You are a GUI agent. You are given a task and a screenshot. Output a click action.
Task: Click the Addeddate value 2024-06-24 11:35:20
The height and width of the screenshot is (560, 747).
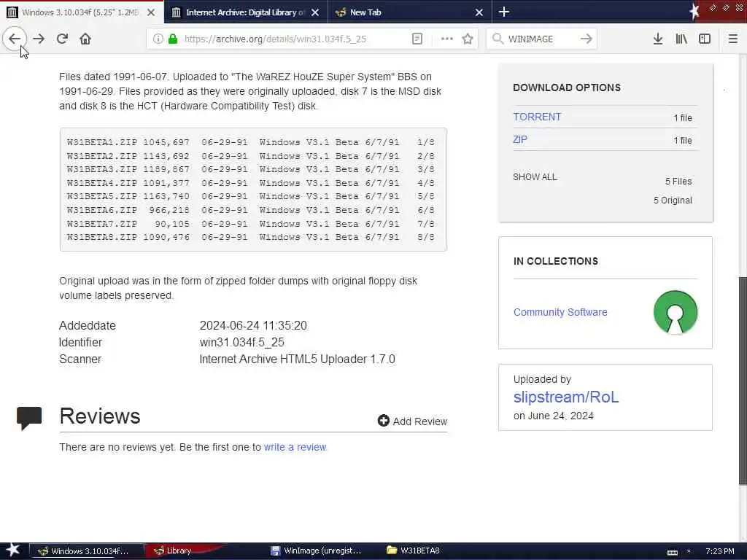pos(253,326)
